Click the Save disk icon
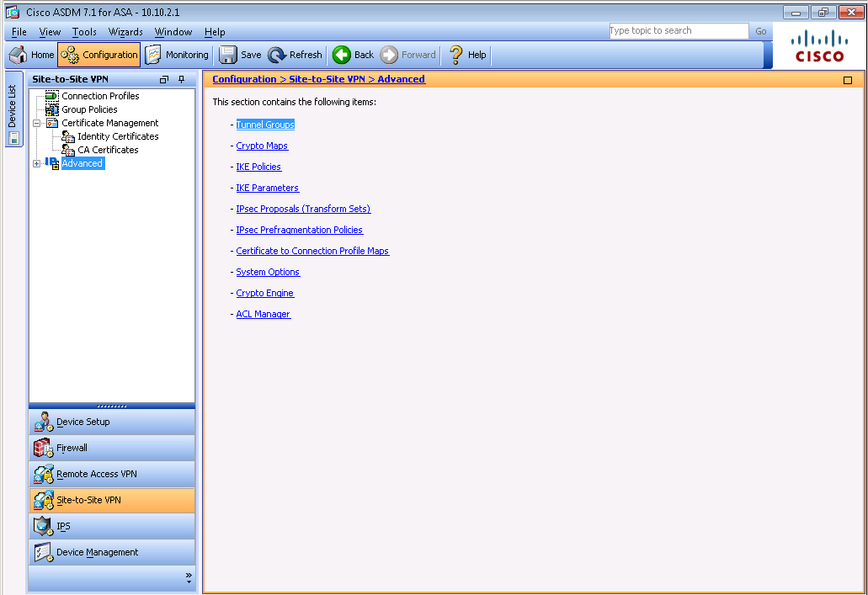This screenshot has height=595, width=868. 227,55
